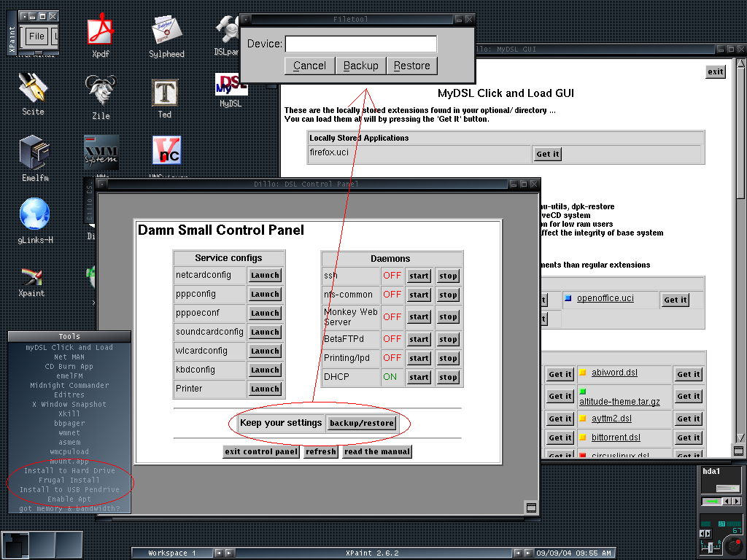Click Get it for firefox.uci

[x=547, y=154]
